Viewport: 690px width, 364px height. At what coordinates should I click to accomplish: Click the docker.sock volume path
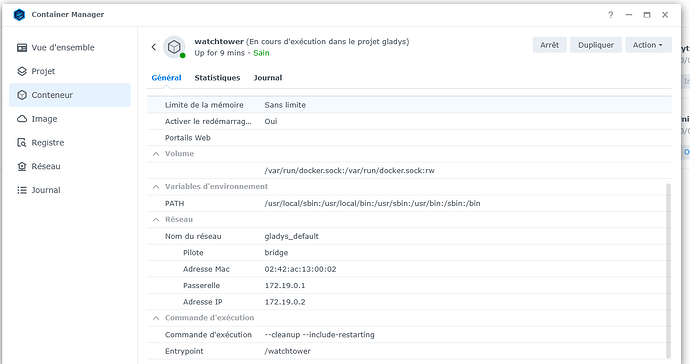(349, 170)
